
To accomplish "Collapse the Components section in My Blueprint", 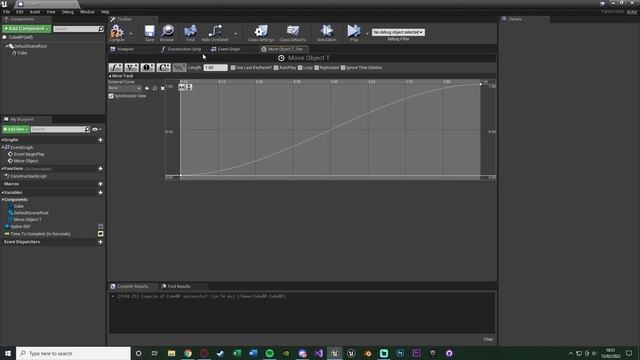I will pos(2,200).
